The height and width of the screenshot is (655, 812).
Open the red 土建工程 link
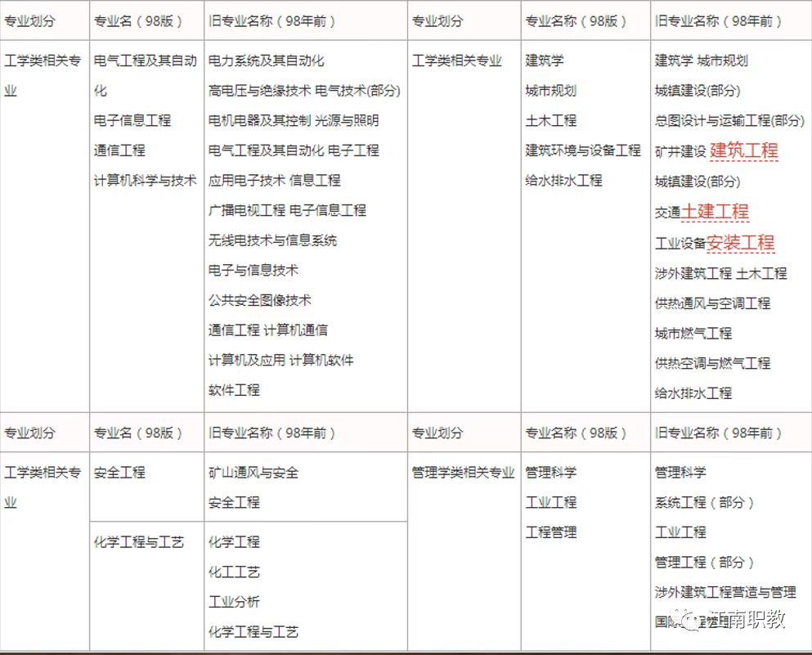coord(715,211)
